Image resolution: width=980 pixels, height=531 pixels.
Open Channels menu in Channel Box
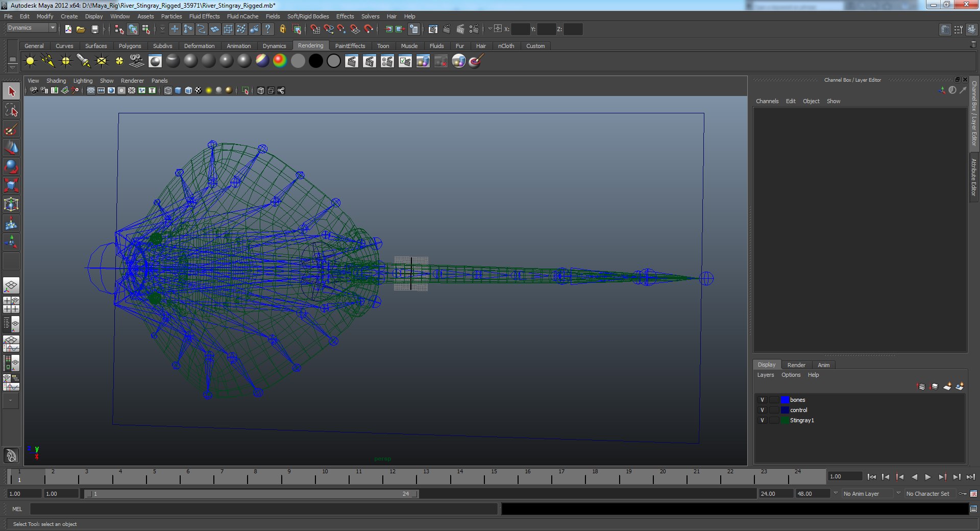[x=767, y=101]
